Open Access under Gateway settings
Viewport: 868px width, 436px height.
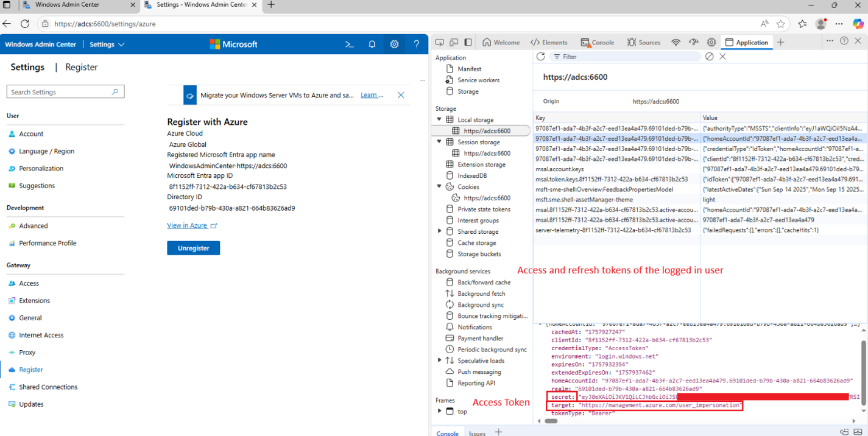pos(29,283)
